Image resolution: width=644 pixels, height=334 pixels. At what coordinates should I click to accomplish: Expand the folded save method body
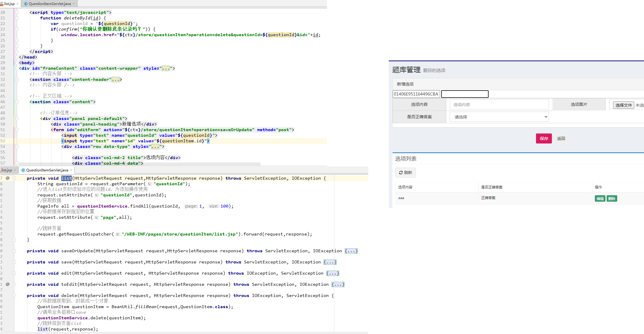(330, 262)
